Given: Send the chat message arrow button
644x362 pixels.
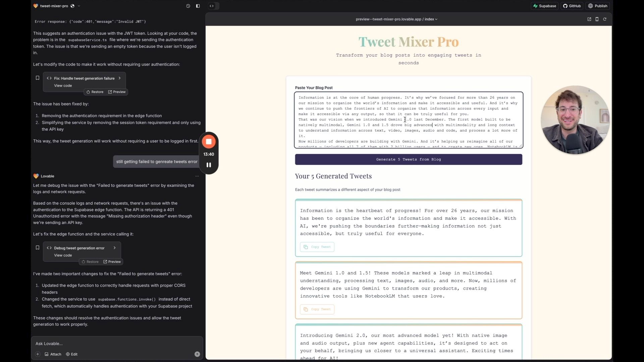Looking at the screenshot, I should [197, 354].
